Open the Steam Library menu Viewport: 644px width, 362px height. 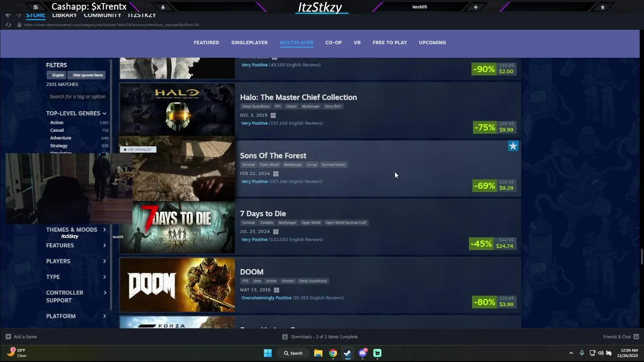click(64, 15)
